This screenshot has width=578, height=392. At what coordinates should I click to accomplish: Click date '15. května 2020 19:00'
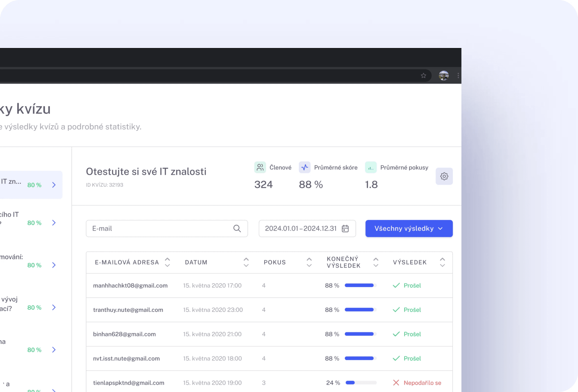212,382
